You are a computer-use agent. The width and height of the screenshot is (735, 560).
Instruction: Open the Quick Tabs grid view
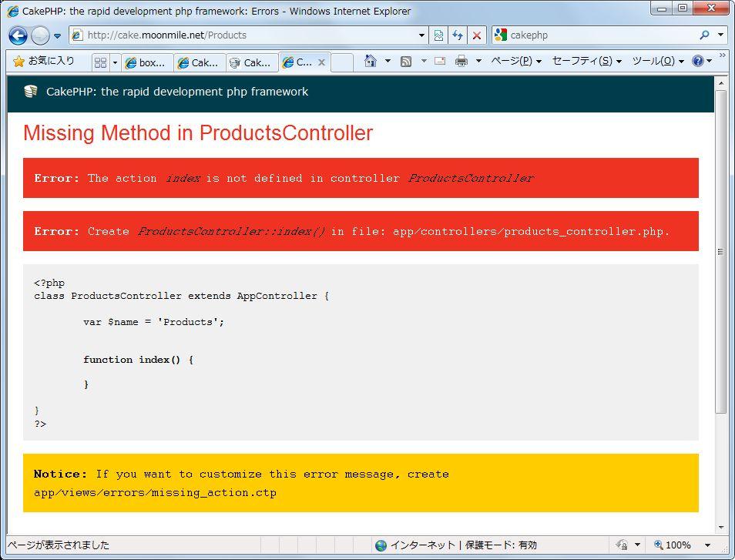pos(101,62)
